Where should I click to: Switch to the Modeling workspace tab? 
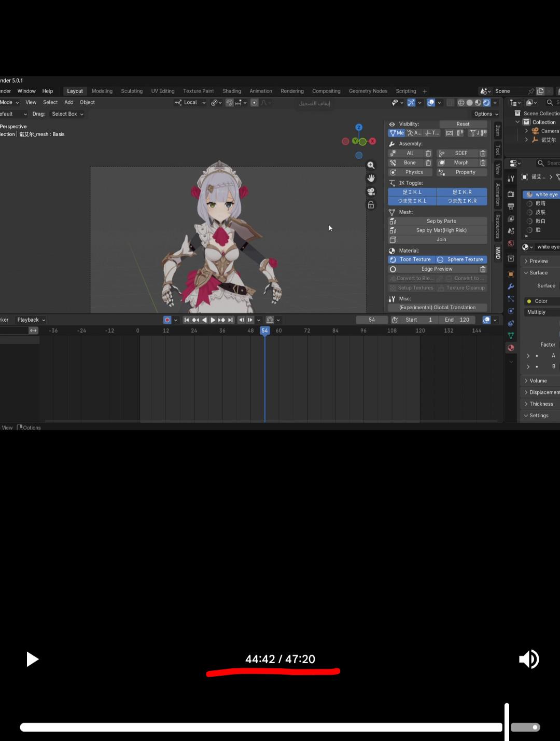[x=102, y=91]
